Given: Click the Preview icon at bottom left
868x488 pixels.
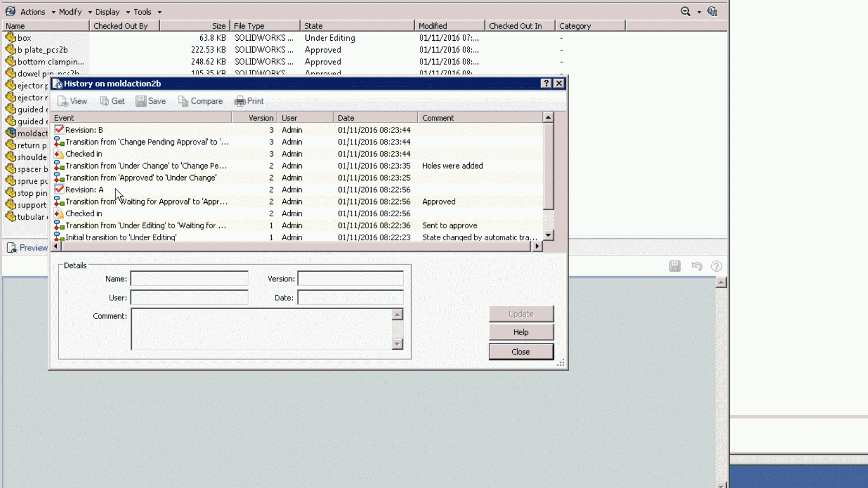Looking at the screenshot, I should pos(12,247).
